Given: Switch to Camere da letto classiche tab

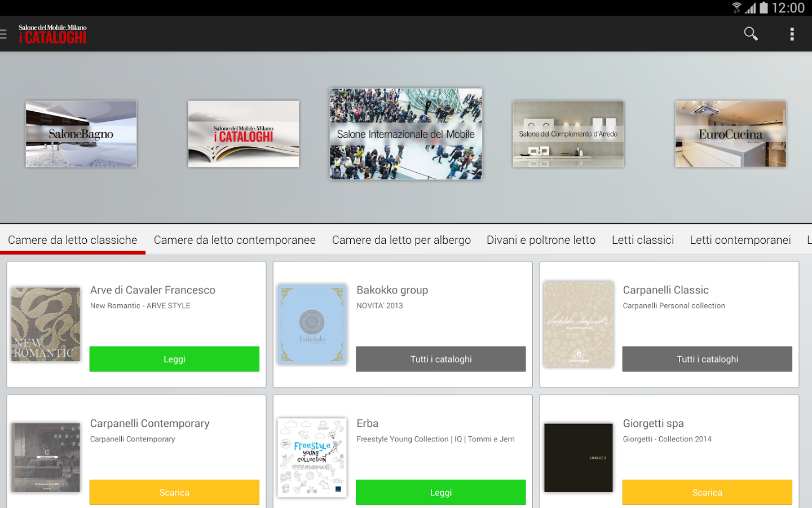Looking at the screenshot, I should (x=73, y=240).
